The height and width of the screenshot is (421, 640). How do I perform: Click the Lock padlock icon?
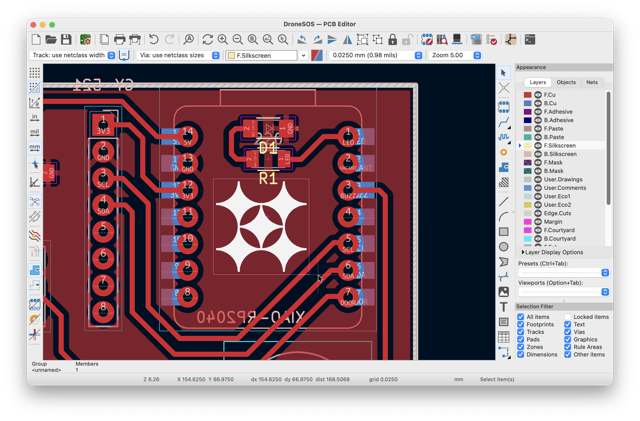click(x=392, y=40)
